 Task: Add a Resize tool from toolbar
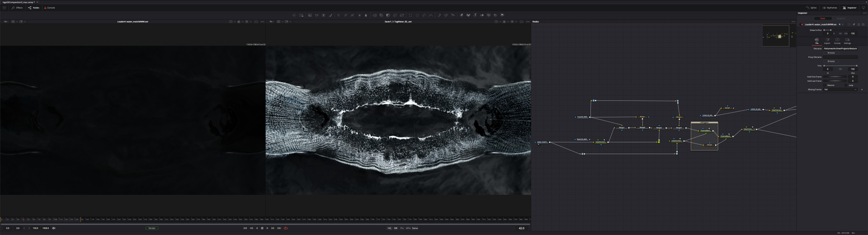(x=395, y=15)
